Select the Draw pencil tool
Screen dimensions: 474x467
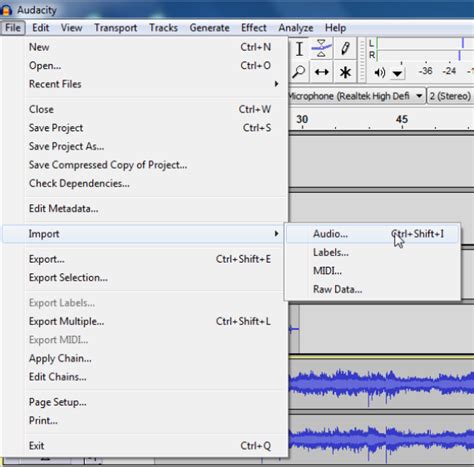pyautogui.click(x=345, y=49)
